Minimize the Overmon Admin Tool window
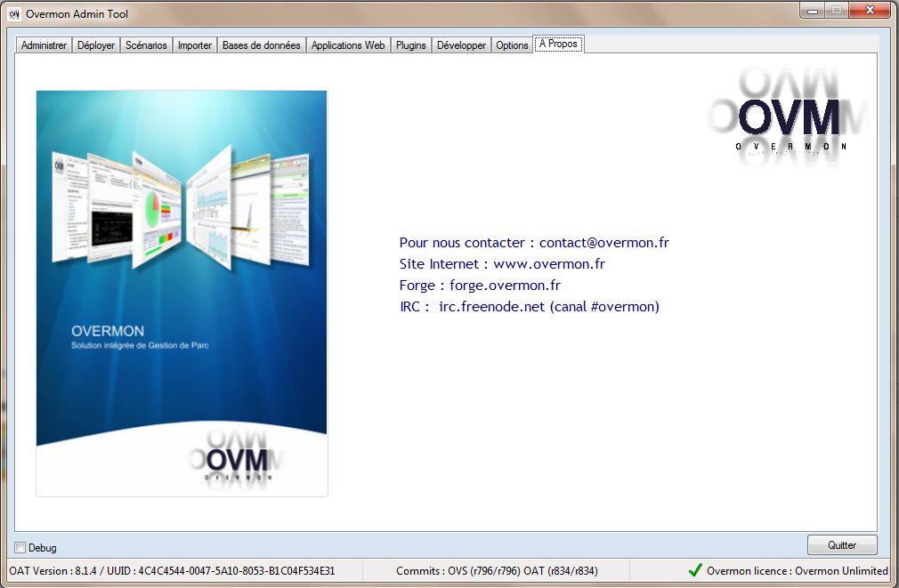 point(813,11)
